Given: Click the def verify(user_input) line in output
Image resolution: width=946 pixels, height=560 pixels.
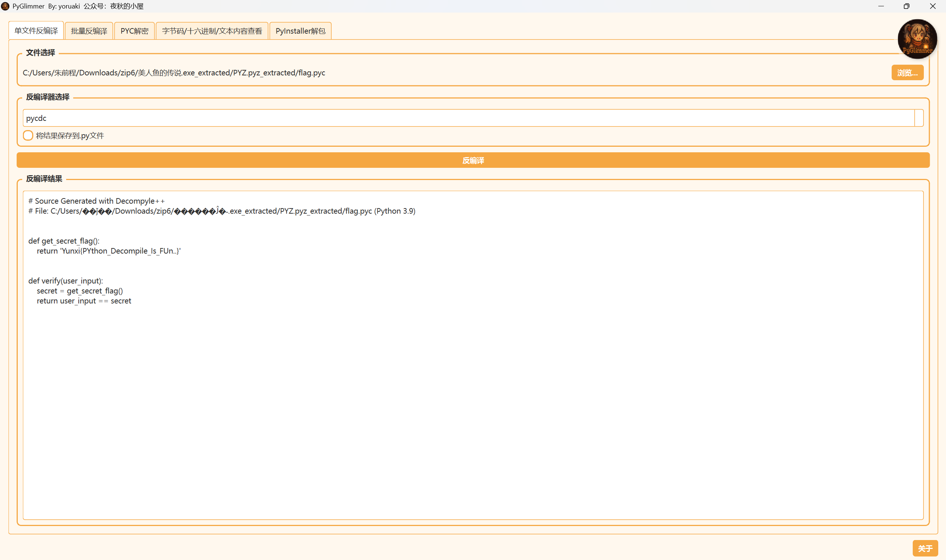Looking at the screenshot, I should pyautogui.click(x=66, y=281).
